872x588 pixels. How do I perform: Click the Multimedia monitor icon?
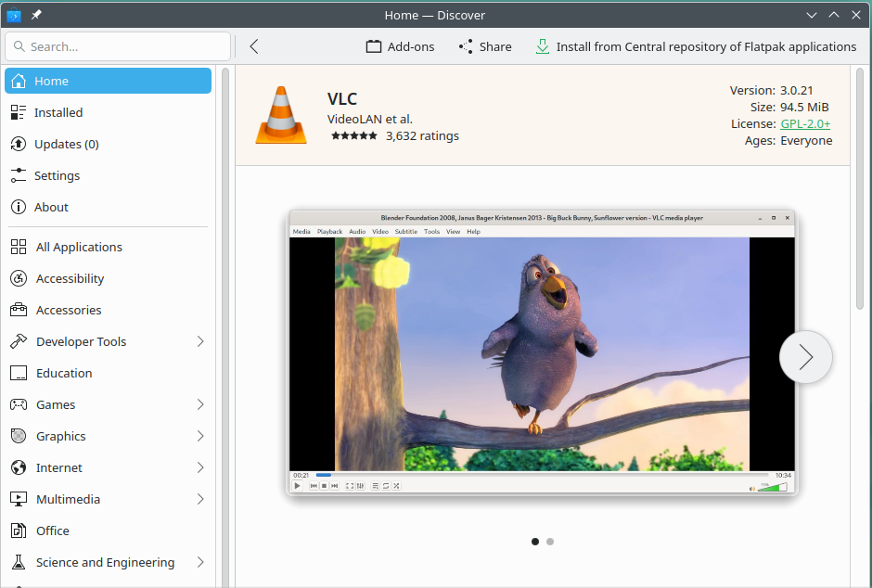[19, 499]
